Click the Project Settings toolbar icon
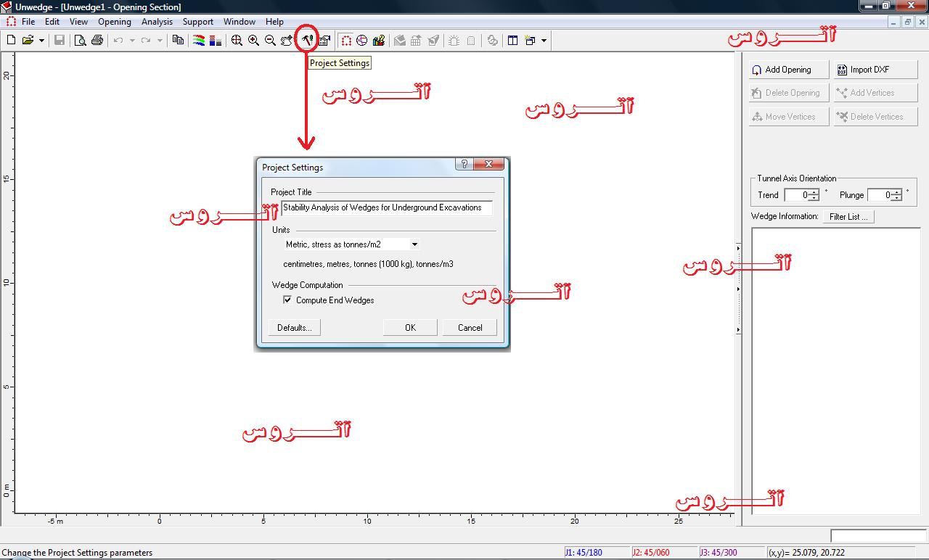 coord(307,41)
